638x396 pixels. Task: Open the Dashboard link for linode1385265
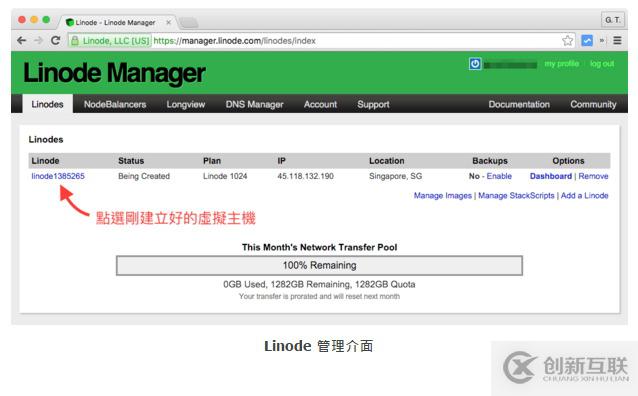pyautogui.click(x=551, y=176)
